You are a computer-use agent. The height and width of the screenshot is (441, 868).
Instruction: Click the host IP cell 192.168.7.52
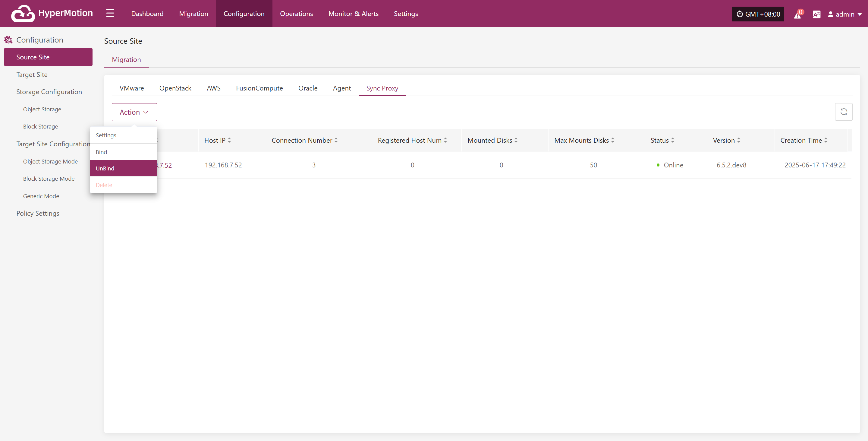223,165
